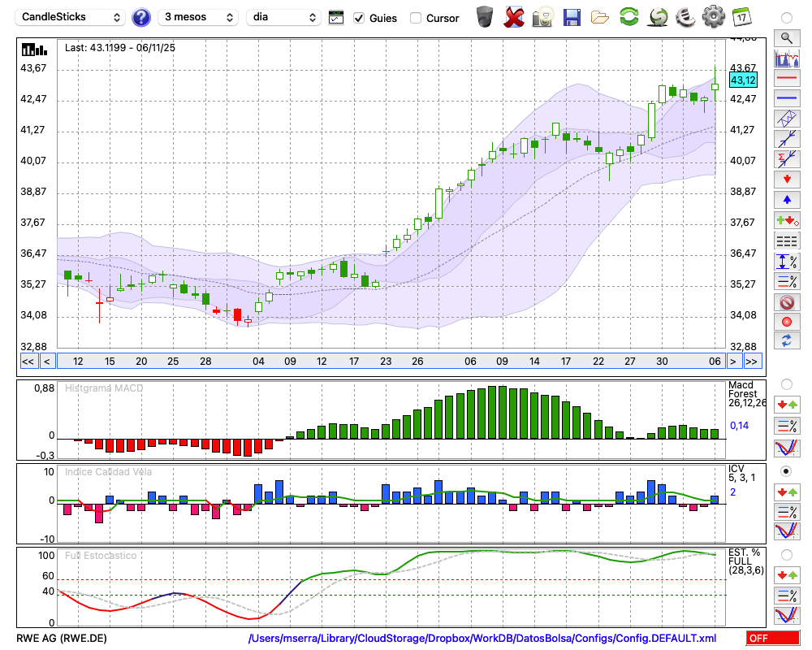Screen dimensions: 812x650
Task: Uncheck the Guies checkbox
Action: [x=359, y=18]
